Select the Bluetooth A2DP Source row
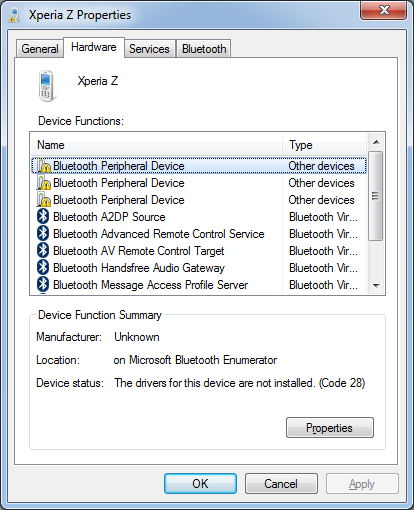Viewport: 414px width, 510px height. (199, 217)
